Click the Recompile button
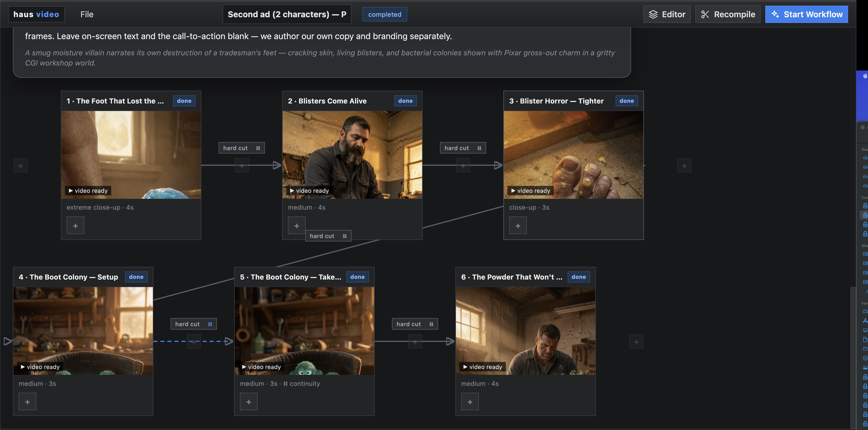The image size is (868, 430). (728, 15)
